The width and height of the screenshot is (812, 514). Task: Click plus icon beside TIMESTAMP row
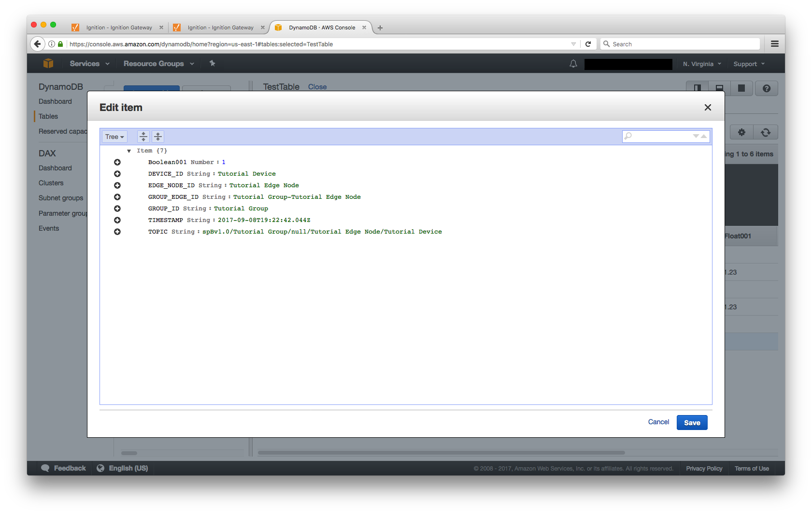point(117,220)
